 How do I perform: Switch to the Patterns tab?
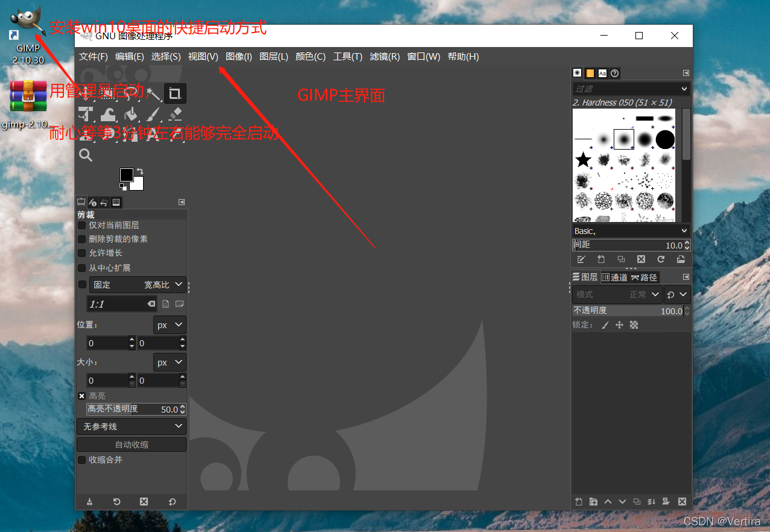[590, 74]
